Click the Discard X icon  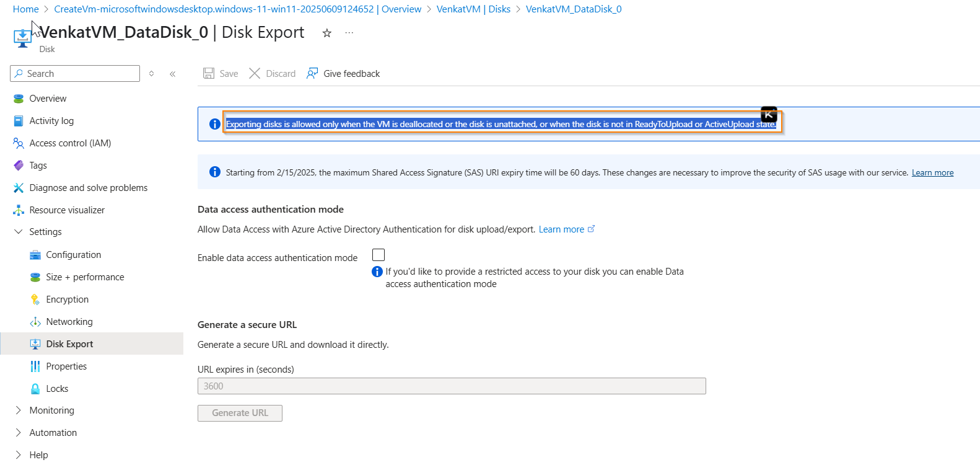point(255,73)
